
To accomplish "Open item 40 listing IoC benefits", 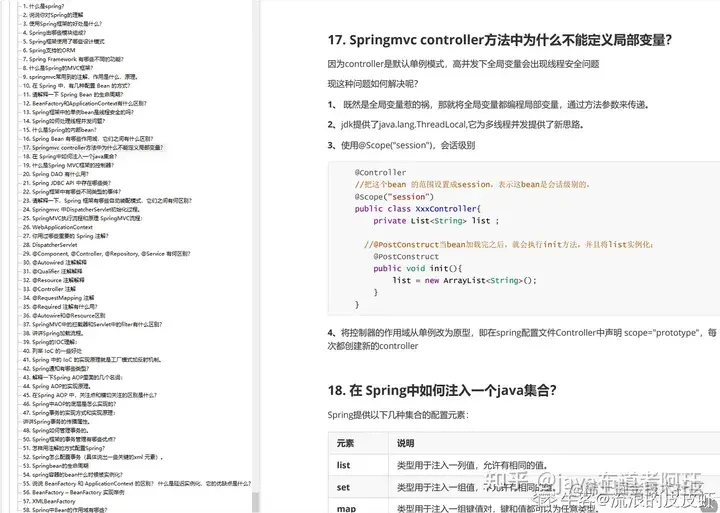I will [x=53, y=351].
